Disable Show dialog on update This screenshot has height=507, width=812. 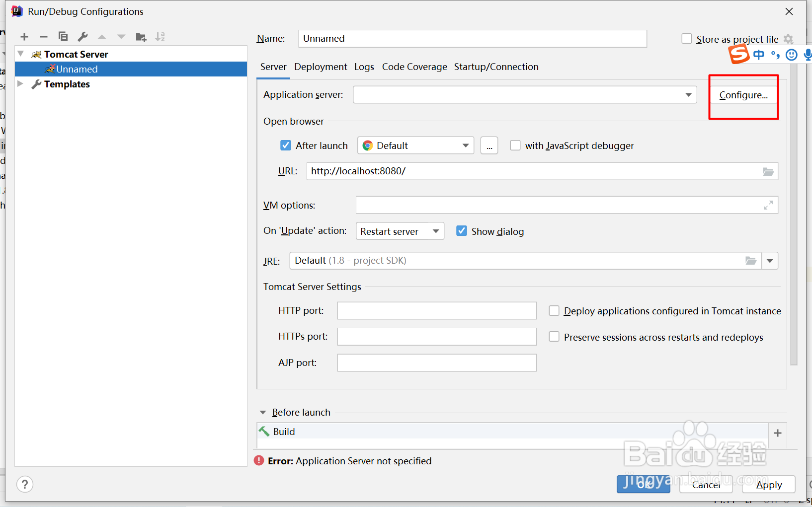[x=462, y=230]
